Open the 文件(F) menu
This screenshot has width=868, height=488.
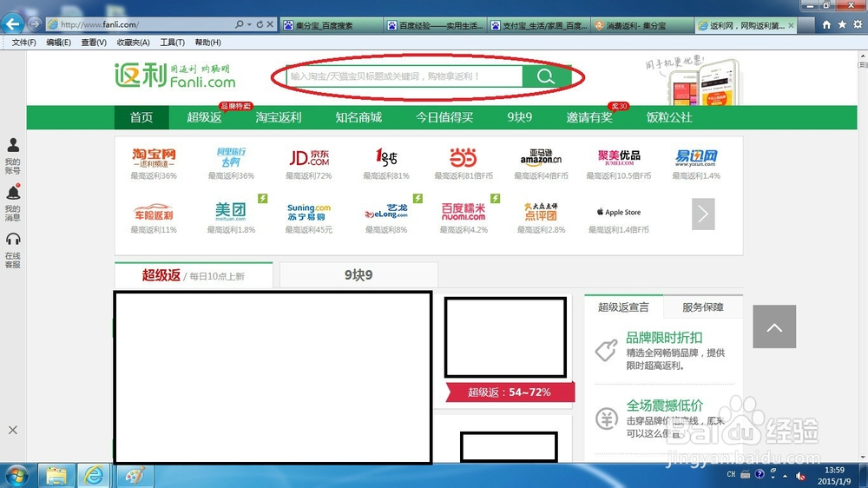23,43
